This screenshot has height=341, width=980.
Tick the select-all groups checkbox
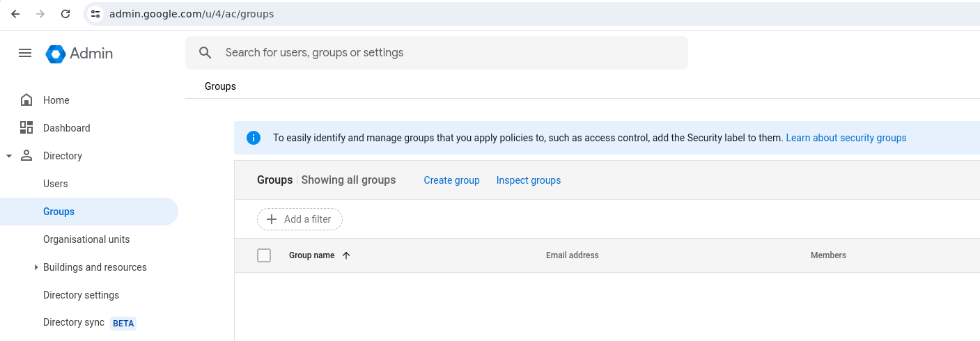[x=264, y=255]
